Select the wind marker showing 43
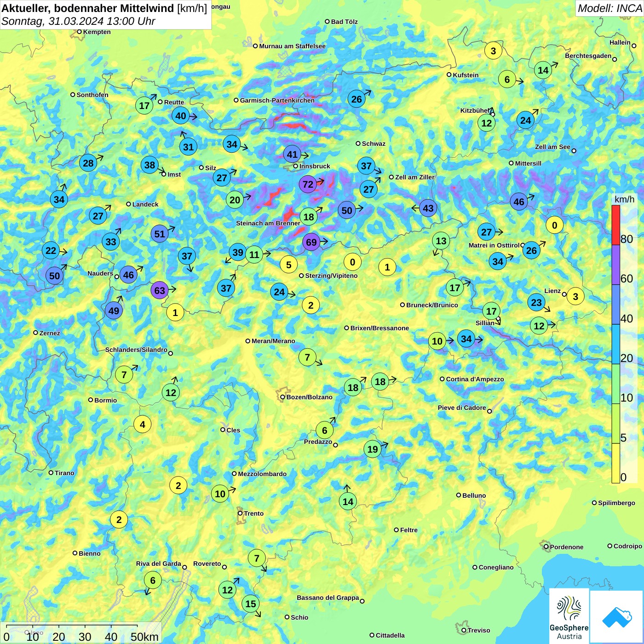Screen dimensions: 644x644 (x=428, y=208)
